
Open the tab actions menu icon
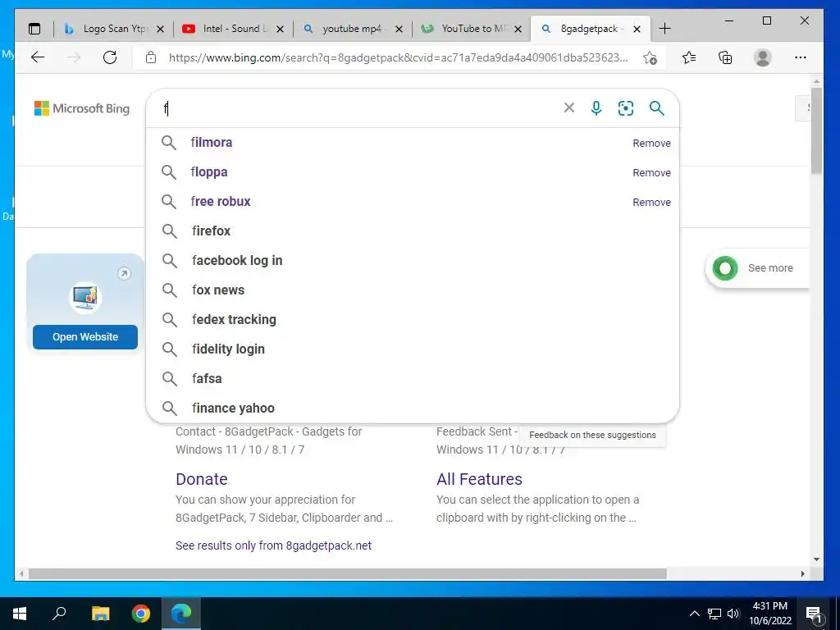pos(34,29)
